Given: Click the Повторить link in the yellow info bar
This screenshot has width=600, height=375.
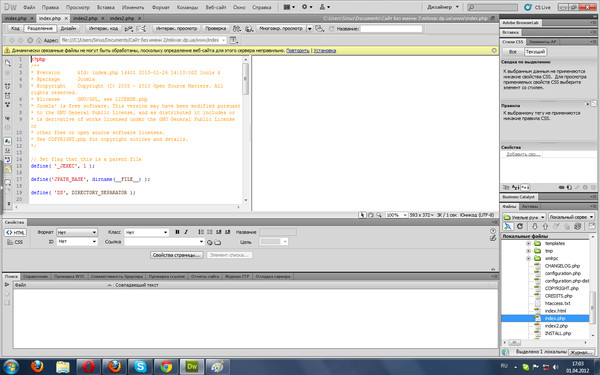Looking at the screenshot, I should pos(297,51).
